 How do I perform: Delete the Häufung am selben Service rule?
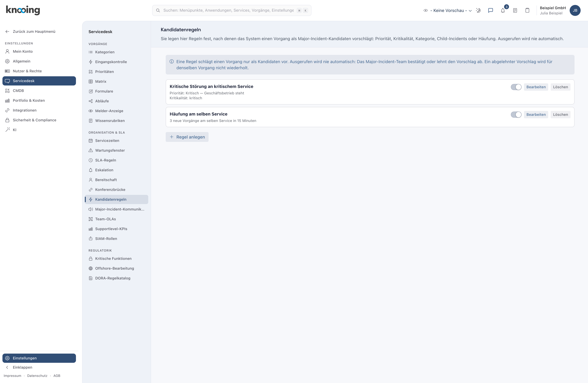(560, 114)
